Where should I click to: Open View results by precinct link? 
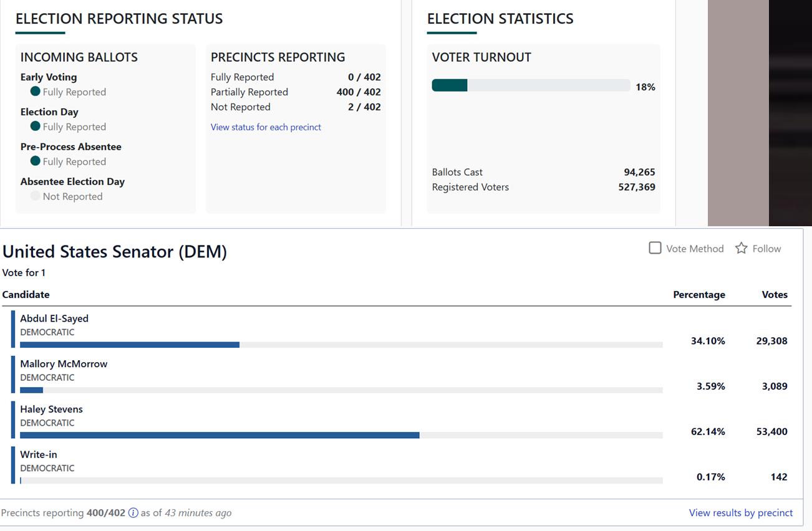point(741,513)
